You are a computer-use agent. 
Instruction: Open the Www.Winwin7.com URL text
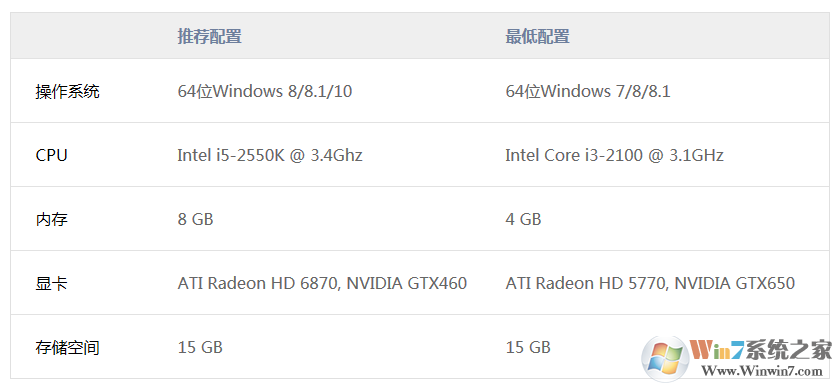point(761,371)
